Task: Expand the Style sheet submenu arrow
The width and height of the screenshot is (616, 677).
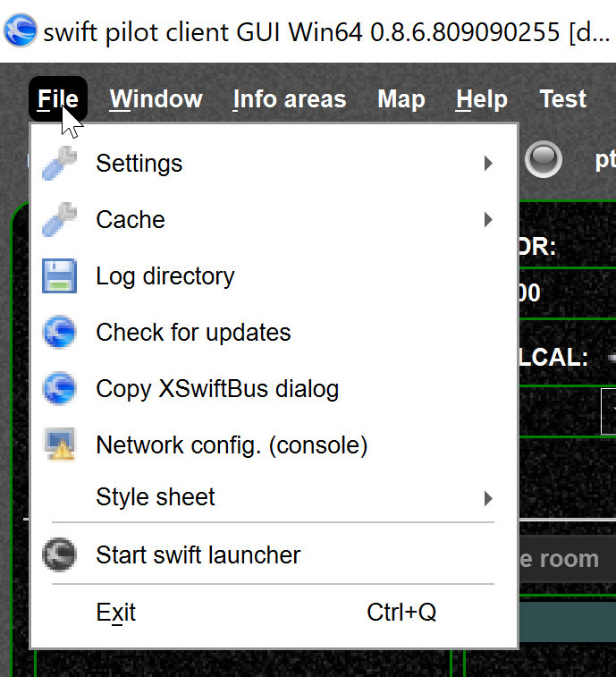Action: point(488,498)
